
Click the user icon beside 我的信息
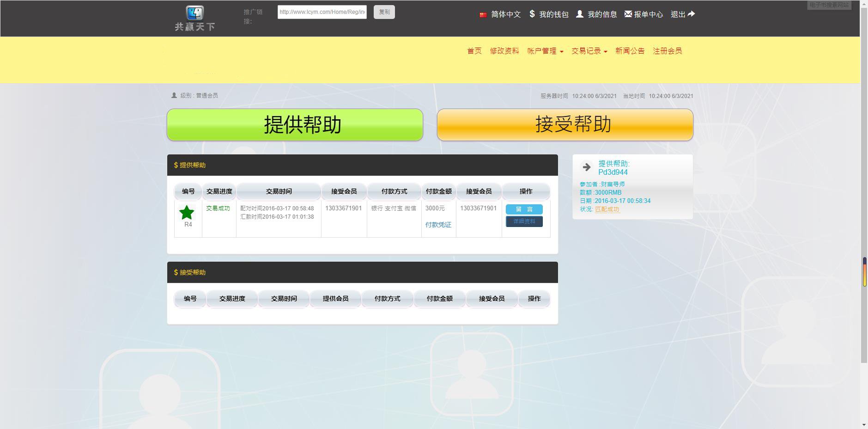point(579,14)
